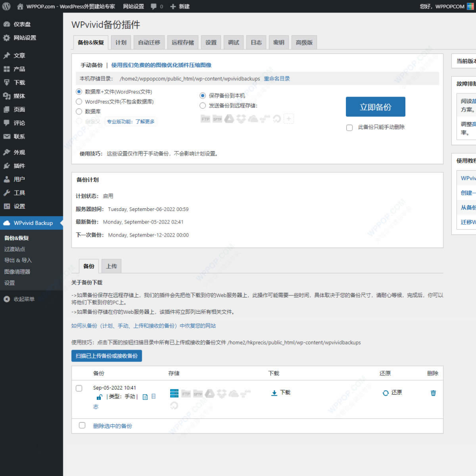The width and height of the screenshot is (476, 476).
Task: Enable manual-delete-only backup checkbox
Action: (x=350, y=127)
